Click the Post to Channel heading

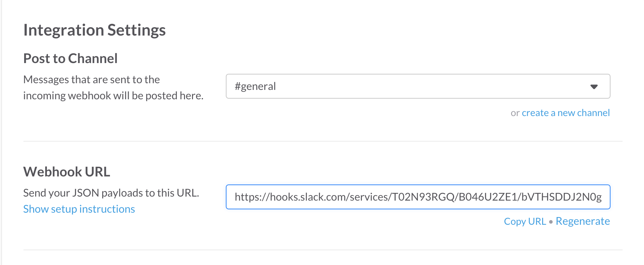[70, 58]
